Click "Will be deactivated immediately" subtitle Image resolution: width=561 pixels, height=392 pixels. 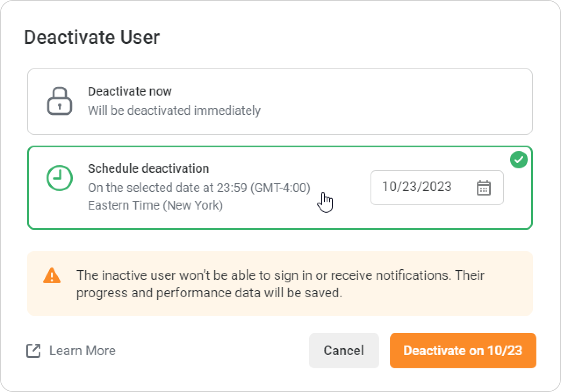tap(174, 110)
